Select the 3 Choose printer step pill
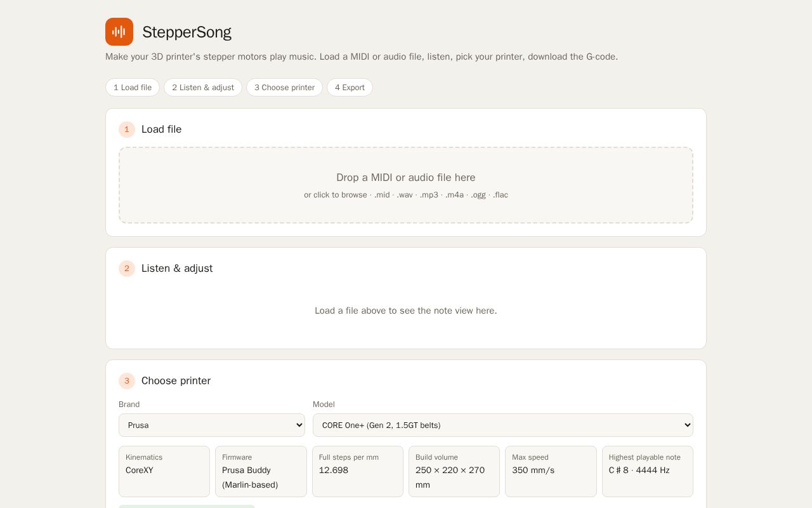 (x=284, y=88)
